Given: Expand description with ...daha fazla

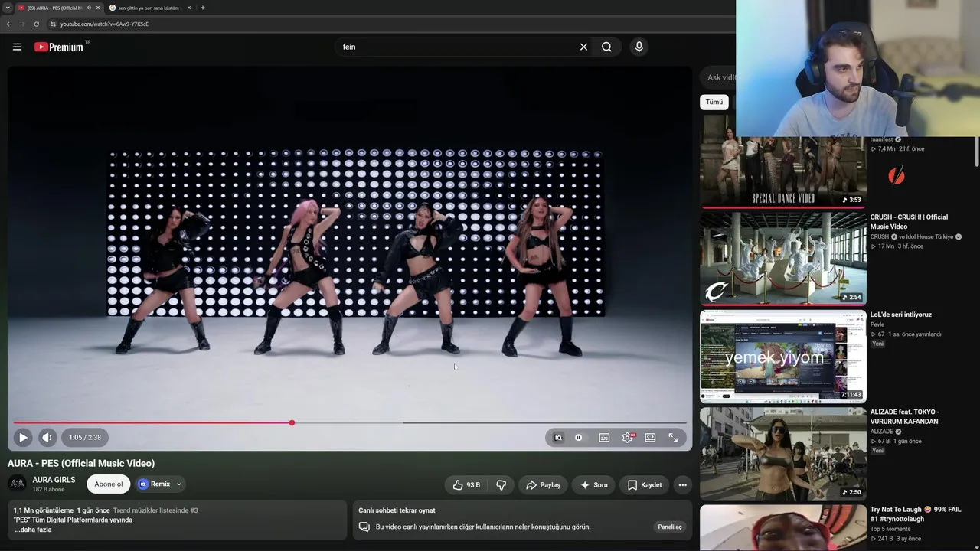Looking at the screenshot, I should click(x=33, y=530).
